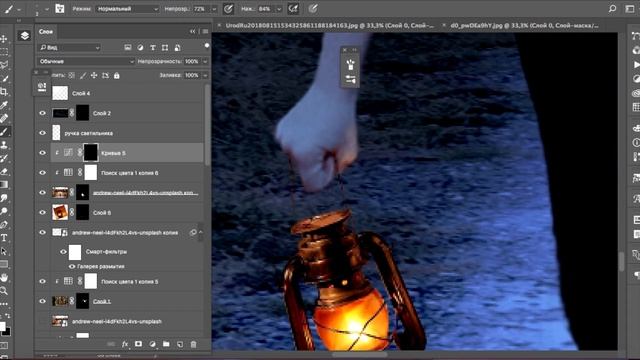Toggle pressure for opacity button

coord(229,9)
